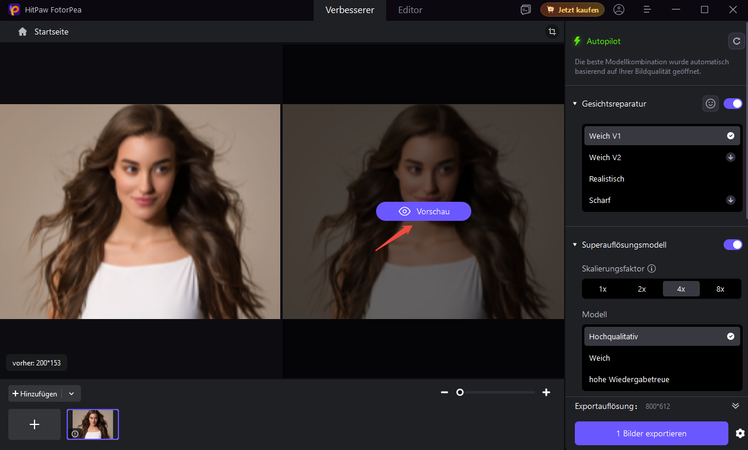Disable the Gesichtsreparatur toggle switch
Viewport: 748px width, 450px height.
[x=733, y=103]
